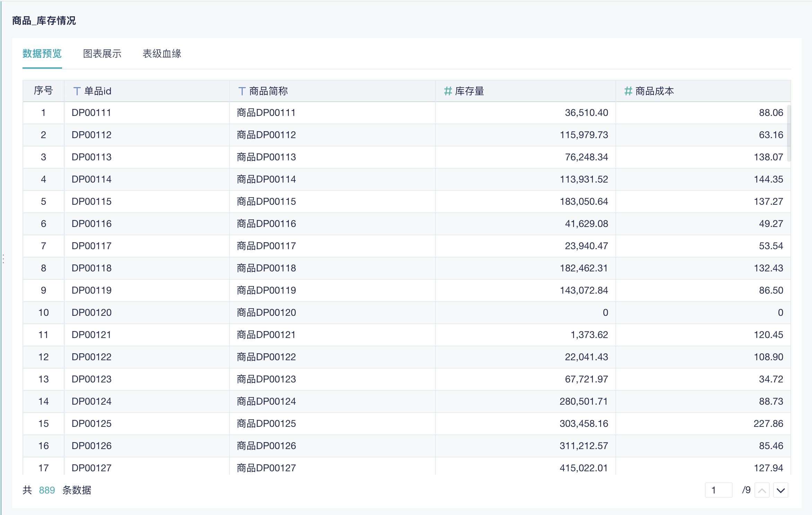812x515 pixels.
Task: Click text type icon beside 商品简称
Action: point(242,91)
